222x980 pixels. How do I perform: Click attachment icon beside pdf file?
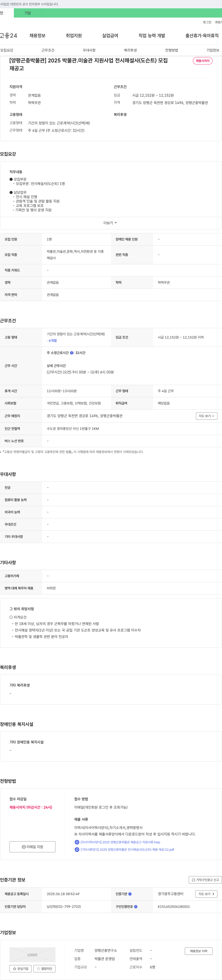click(77, 850)
